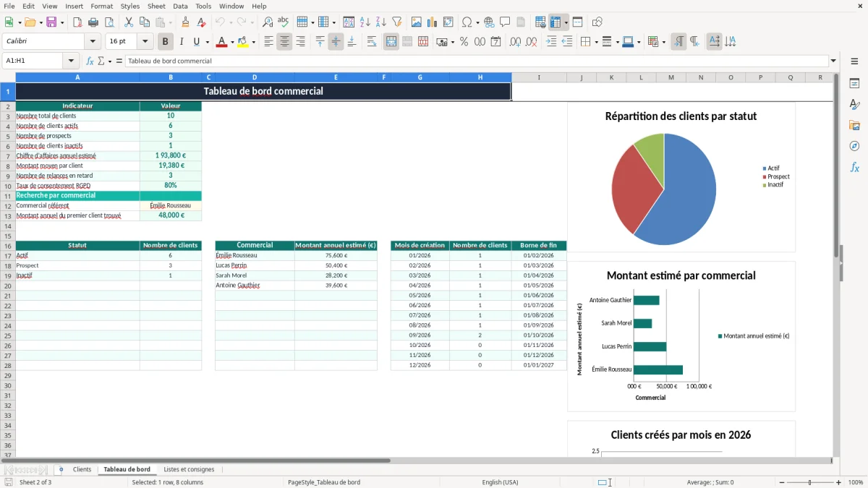Viewport: 868px width, 488px height.
Task: Open the Format menu
Action: point(102,6)
